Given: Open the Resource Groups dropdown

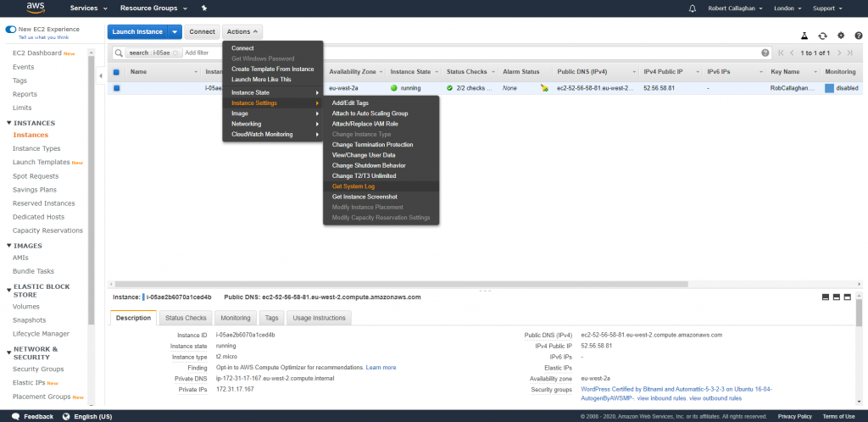Looking at the screenshot, I should (153, 8).
